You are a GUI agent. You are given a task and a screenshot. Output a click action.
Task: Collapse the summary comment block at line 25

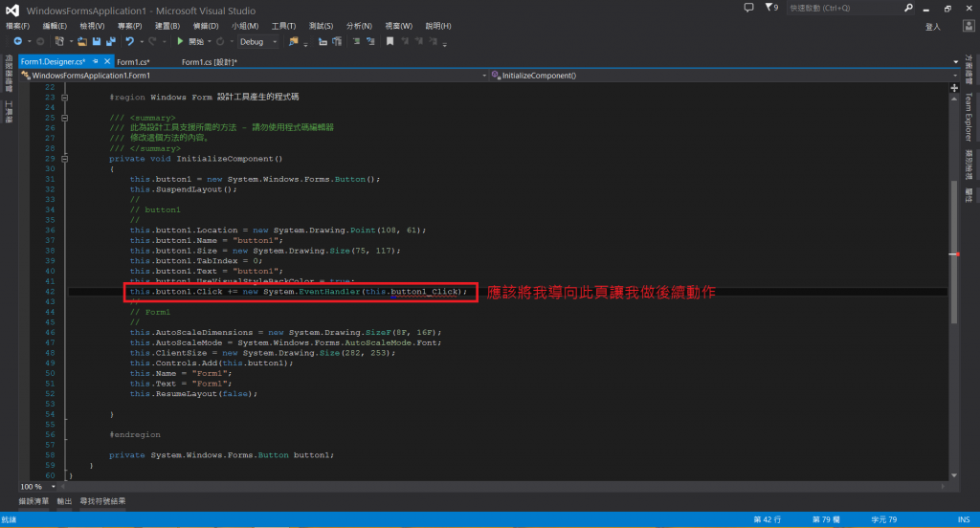point(64,118)
